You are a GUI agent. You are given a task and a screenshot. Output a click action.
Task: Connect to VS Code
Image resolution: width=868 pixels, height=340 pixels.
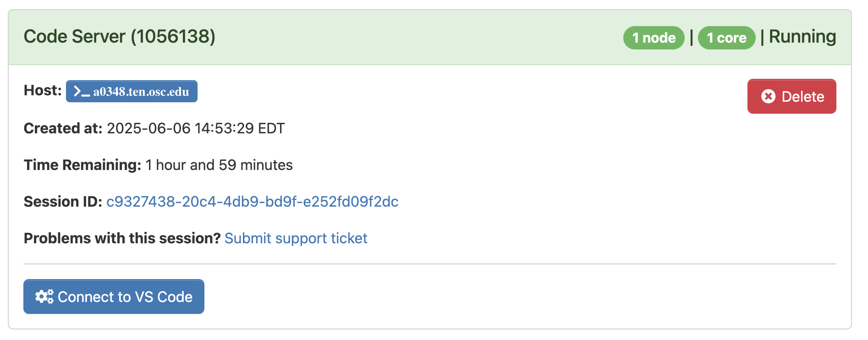point(114,296)
